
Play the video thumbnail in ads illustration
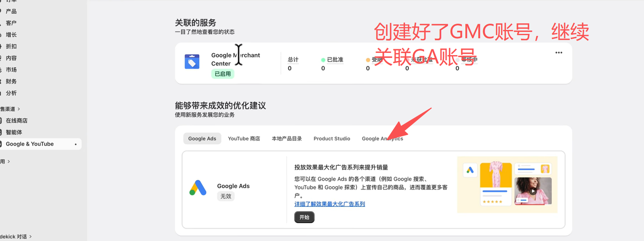533,191
